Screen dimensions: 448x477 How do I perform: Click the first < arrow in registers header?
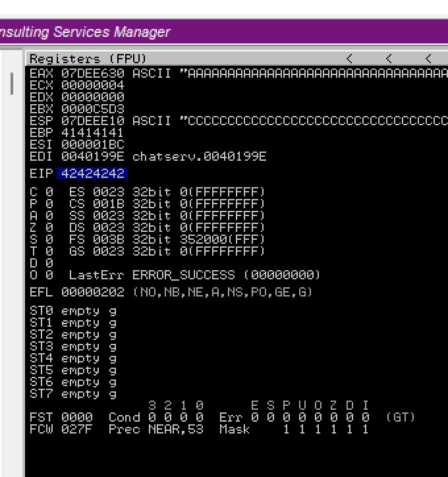coord(349,59)
